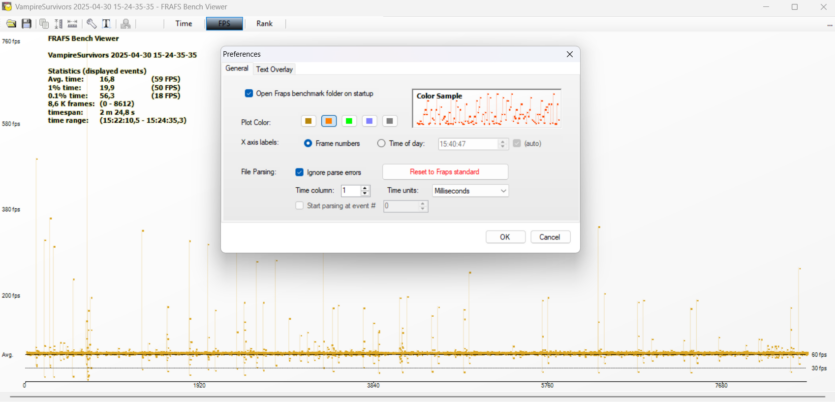This screenshot has height=402, width=835.
Task: Pick the blue-violet plot color swatch
Action: click(370, 121)
